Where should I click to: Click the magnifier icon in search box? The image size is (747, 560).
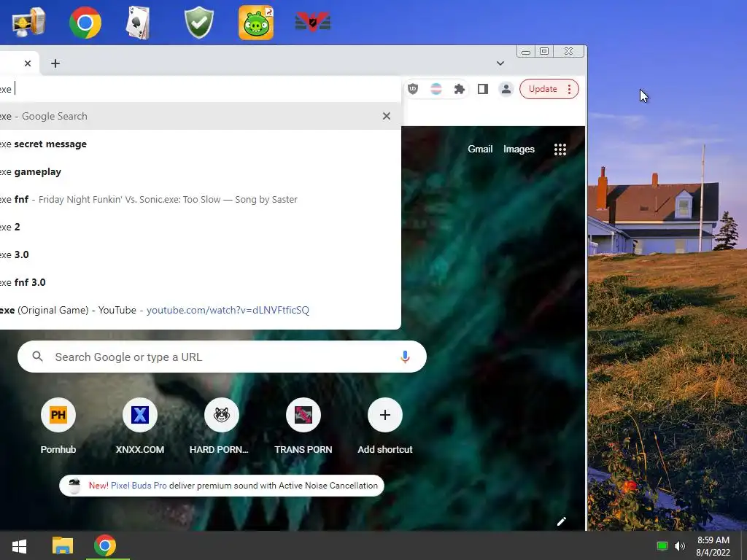tap(37, 356)
